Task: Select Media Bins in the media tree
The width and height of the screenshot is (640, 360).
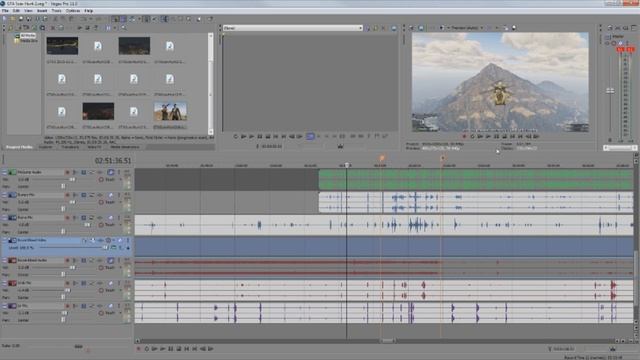Action: click(29, 41)
